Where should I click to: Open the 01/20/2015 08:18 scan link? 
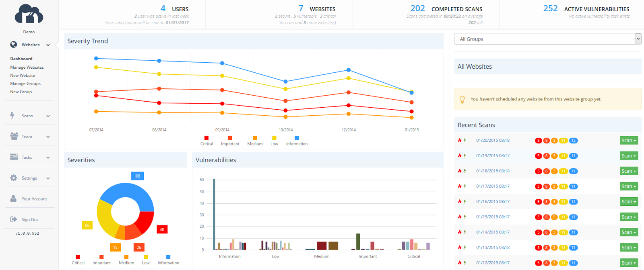point(493,140)
